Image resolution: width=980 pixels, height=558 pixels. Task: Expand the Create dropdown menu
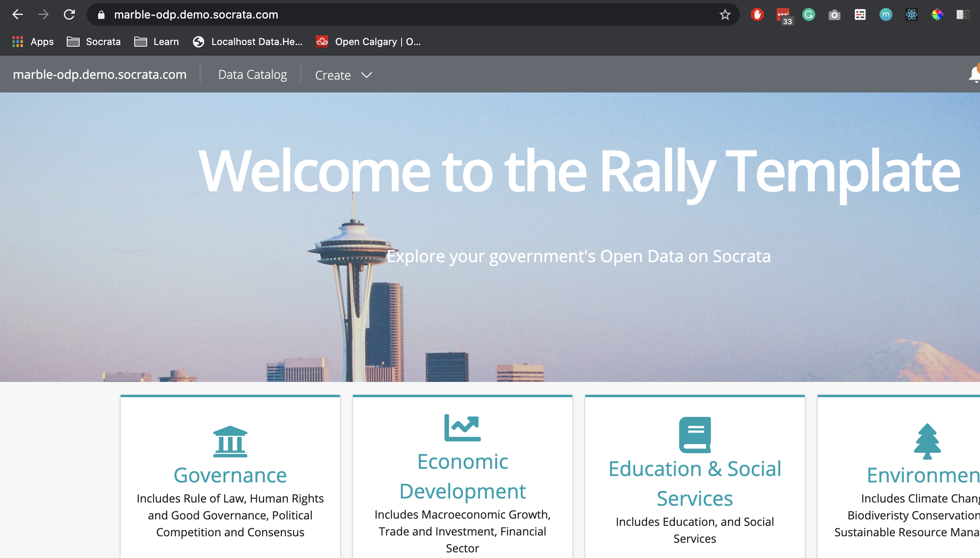click(344, 75)
